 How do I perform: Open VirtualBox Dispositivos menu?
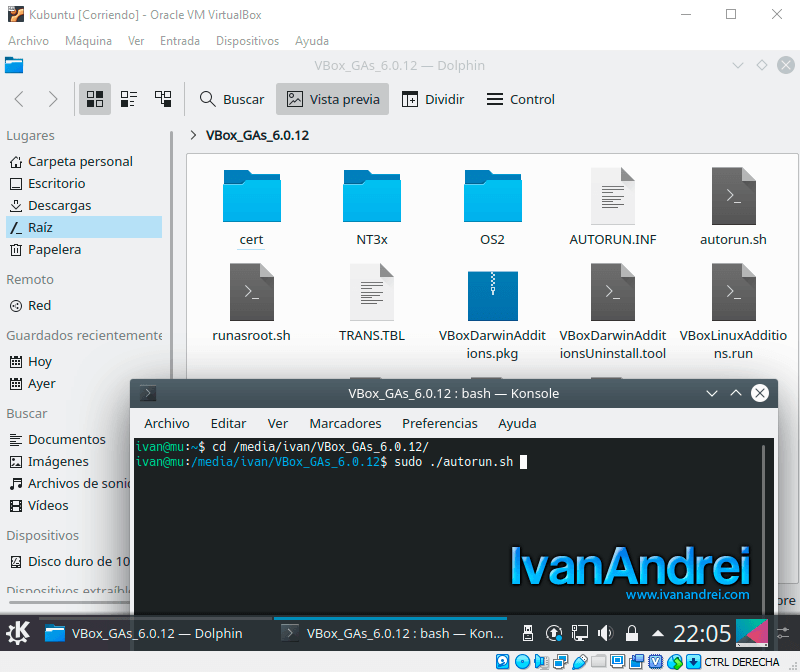(x=247, y=41)
